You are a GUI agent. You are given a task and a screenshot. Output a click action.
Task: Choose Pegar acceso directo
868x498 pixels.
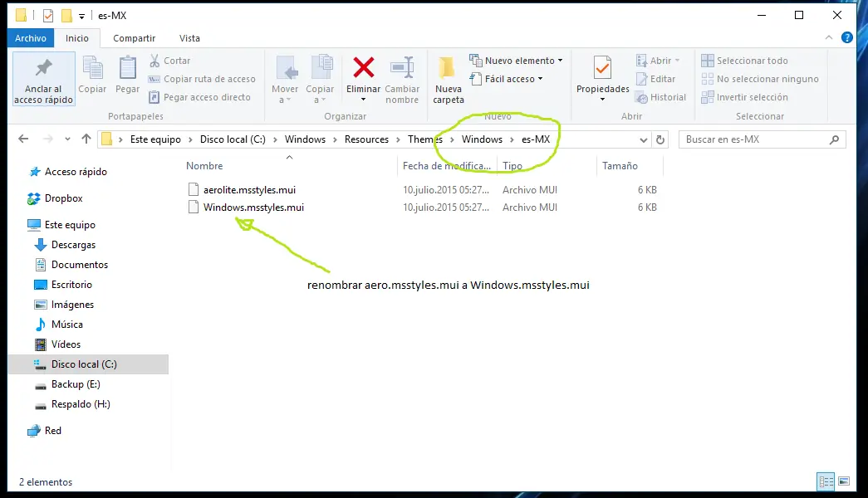pyautogui.click(x=200, y=97)
